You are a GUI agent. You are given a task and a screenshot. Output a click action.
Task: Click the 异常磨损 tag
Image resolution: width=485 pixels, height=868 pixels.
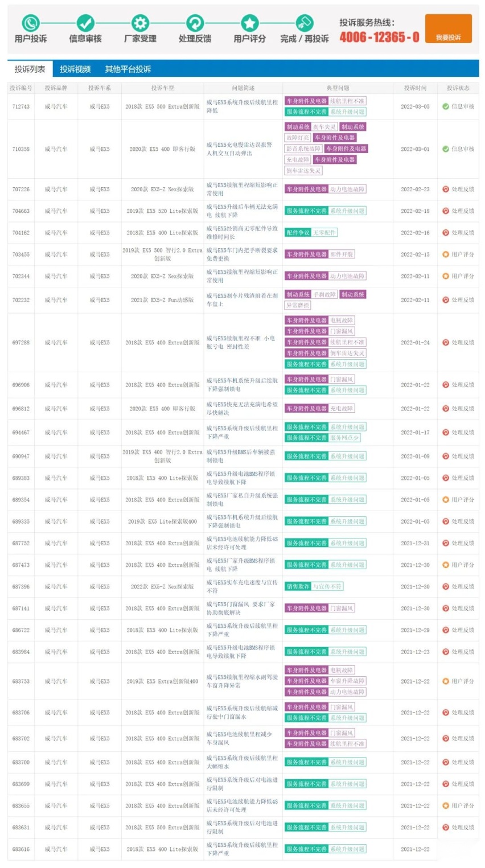point(298,306)
